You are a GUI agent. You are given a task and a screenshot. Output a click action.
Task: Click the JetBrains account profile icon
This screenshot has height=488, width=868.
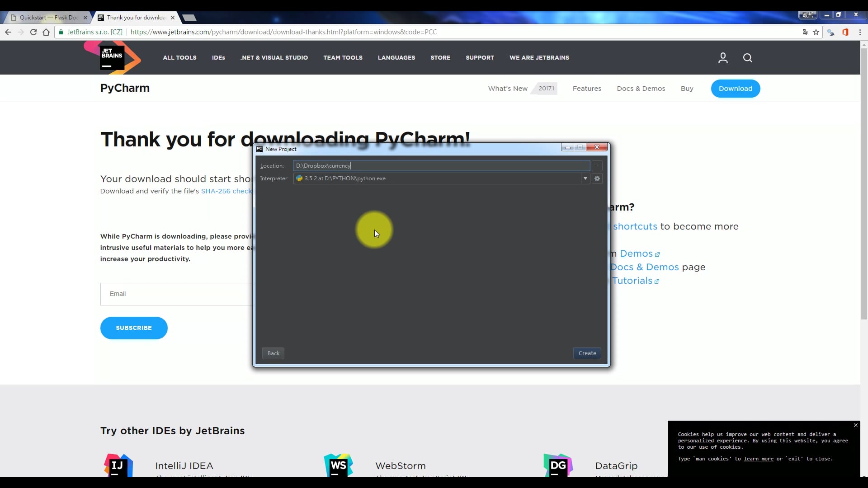click(x=723, y=58)
